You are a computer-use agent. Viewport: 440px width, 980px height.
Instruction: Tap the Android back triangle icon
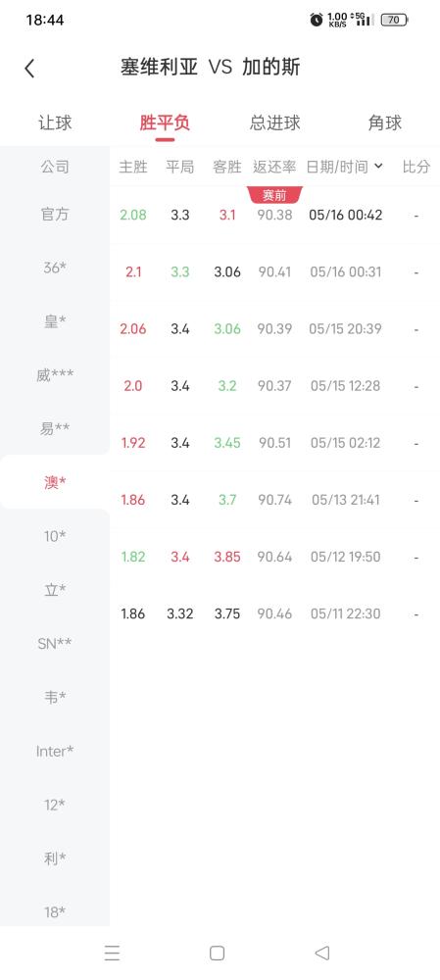click(321, 953)
